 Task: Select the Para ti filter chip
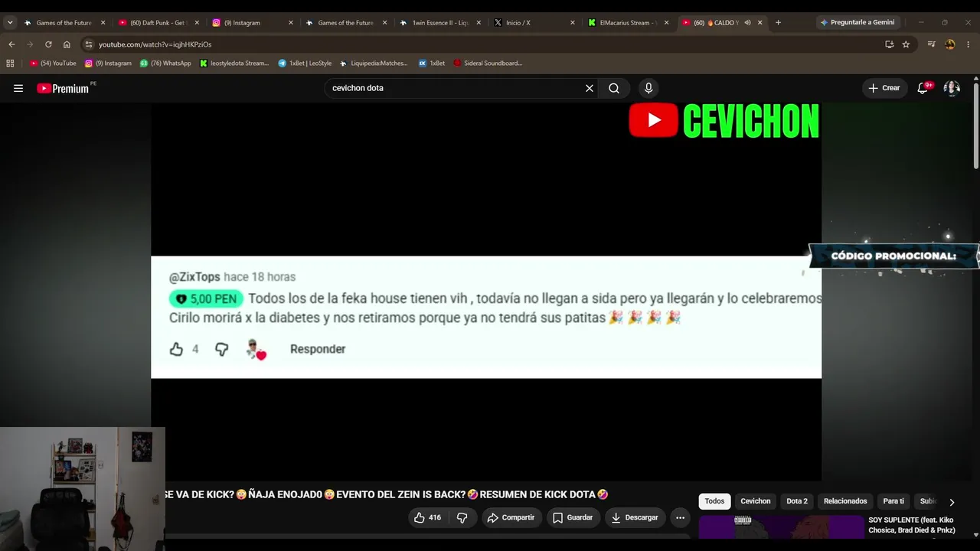[x=893, y=501]
